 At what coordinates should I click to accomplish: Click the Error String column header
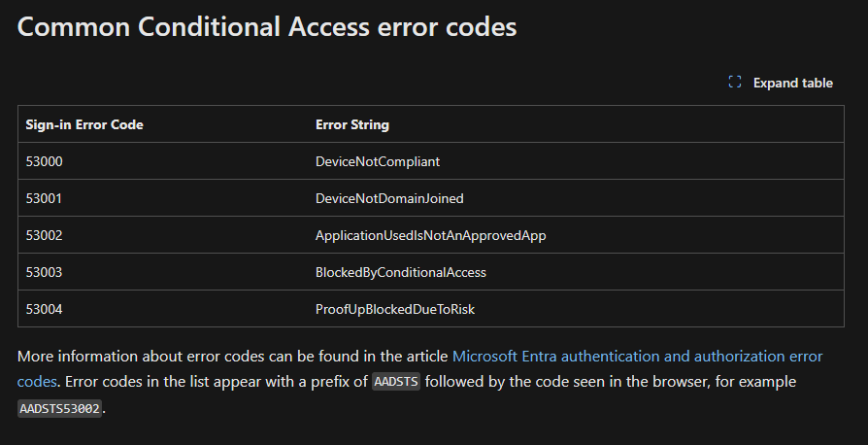(352, 124)
